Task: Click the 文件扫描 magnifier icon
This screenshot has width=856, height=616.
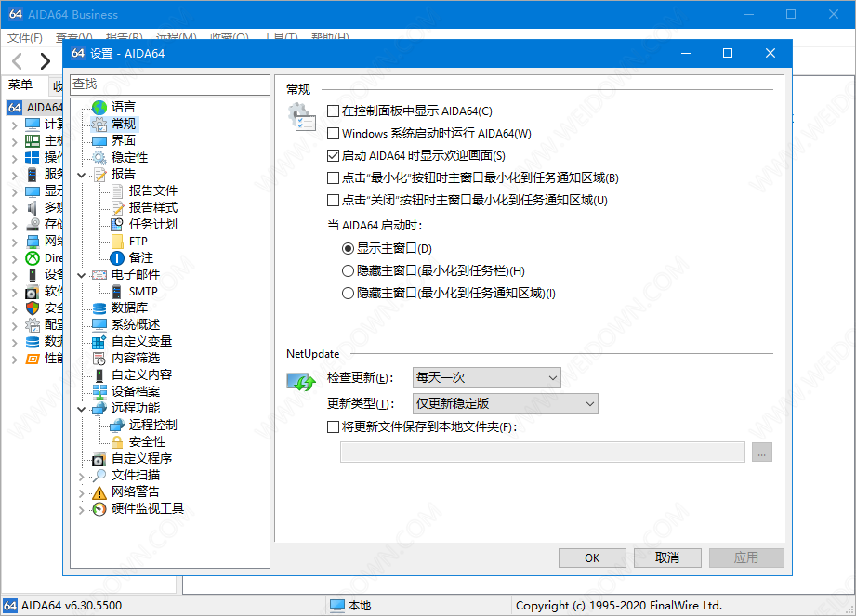Action: 99,476
